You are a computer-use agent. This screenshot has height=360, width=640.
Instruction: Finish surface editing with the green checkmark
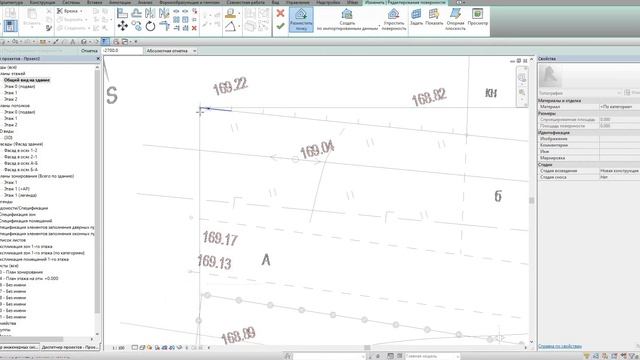[280, 26]
